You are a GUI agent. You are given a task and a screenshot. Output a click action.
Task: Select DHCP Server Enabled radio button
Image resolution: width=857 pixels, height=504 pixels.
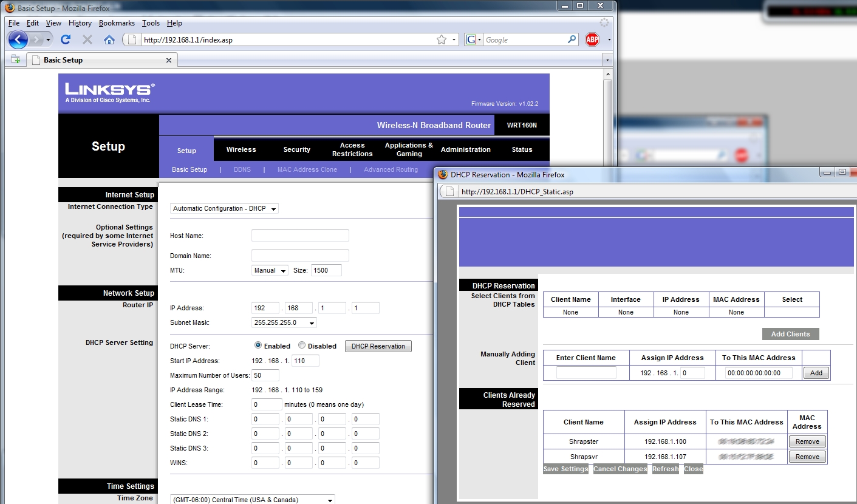tap(258, 346)
